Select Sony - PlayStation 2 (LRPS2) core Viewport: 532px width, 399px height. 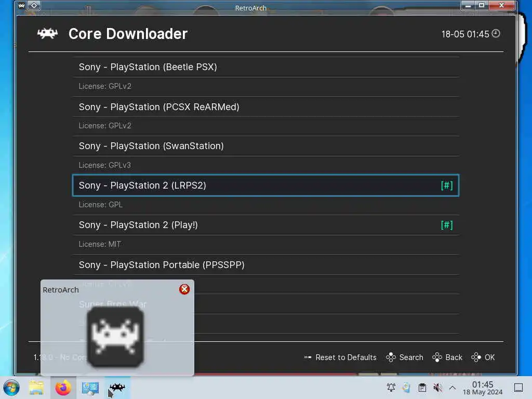tap(265, 185)
